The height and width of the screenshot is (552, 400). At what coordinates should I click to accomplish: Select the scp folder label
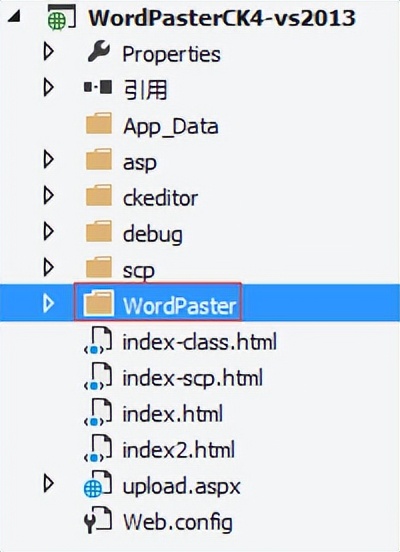tap(139, 270)
